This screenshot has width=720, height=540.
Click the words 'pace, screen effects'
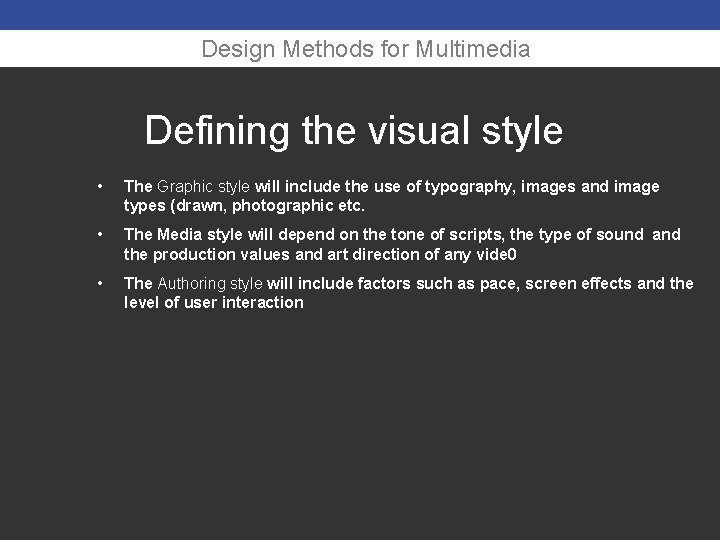coord(556,284)
